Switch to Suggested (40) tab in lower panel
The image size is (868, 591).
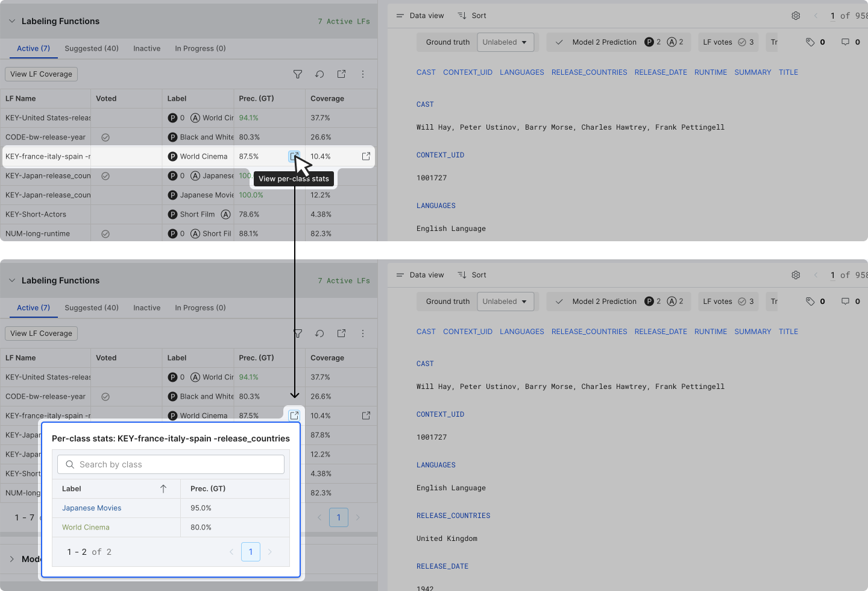coord(92,308)
